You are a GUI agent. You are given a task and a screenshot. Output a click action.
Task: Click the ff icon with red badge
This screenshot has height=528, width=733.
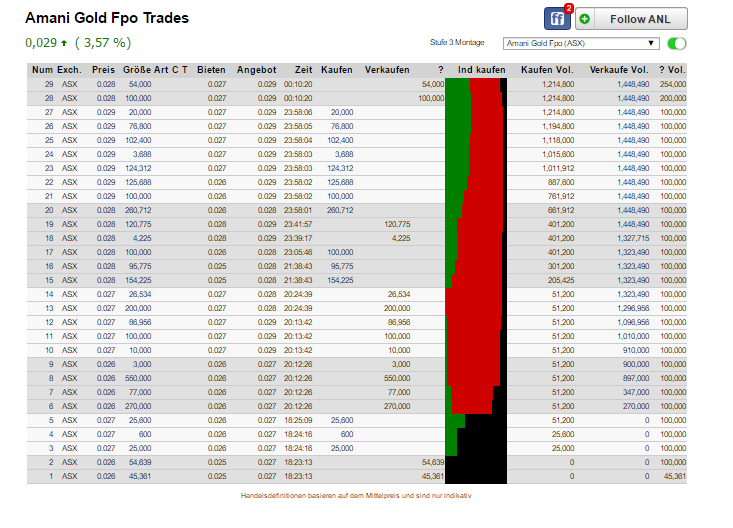tap(557, 19)
